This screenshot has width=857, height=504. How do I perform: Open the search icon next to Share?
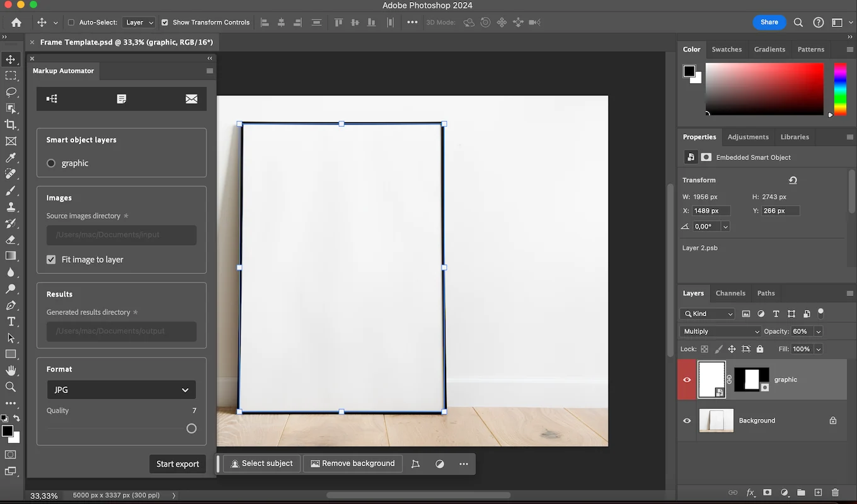pyautogui.click(x=798, y=22)
